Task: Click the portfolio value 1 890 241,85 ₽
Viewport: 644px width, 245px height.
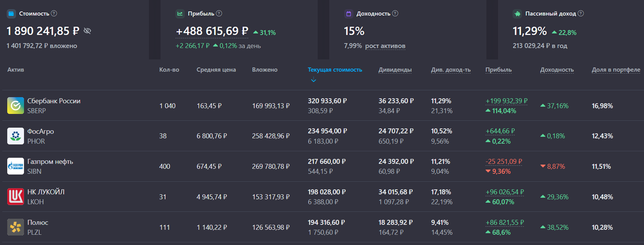Action: point(43,31)
